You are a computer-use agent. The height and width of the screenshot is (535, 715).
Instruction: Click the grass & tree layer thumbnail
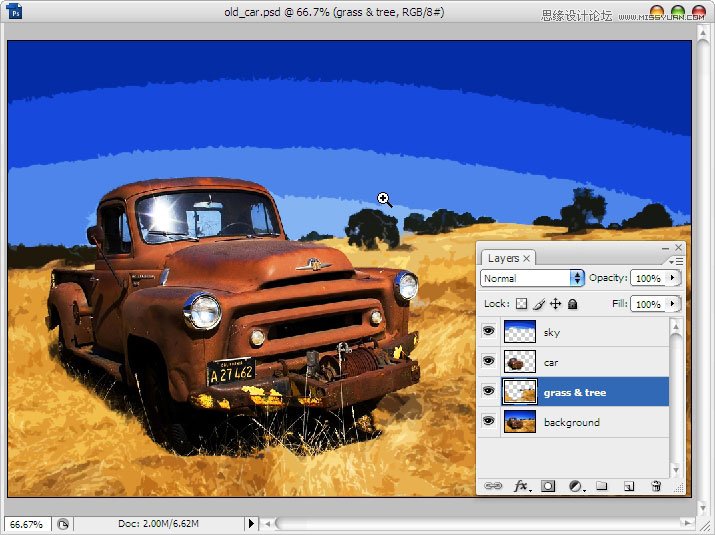[520, 392]
